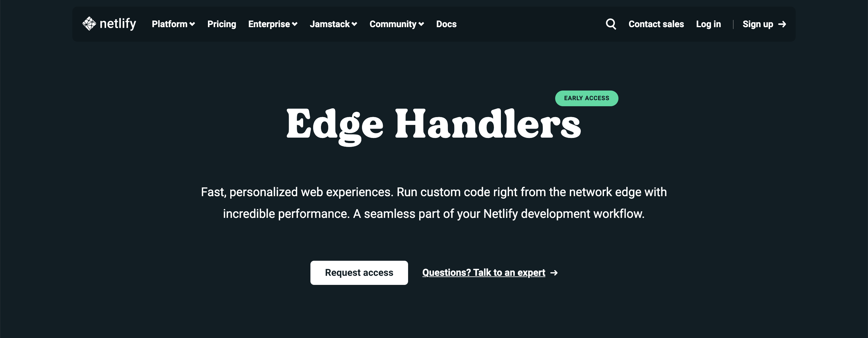
Task: Click the Platform menu label
Action: point(169,24)
